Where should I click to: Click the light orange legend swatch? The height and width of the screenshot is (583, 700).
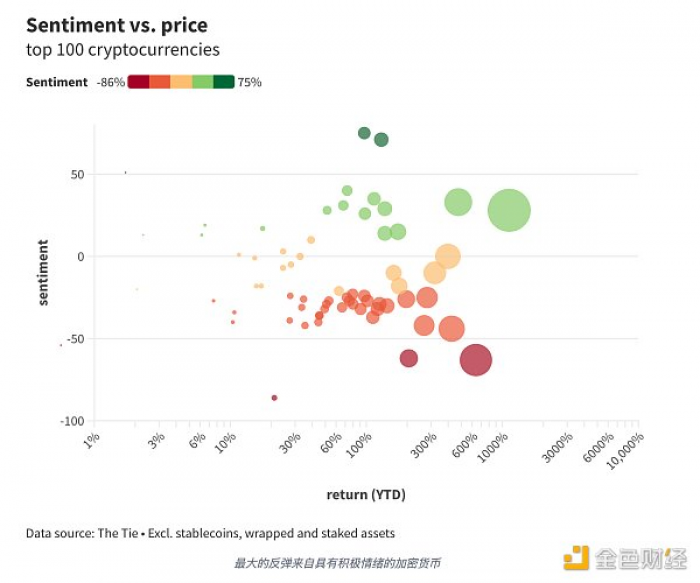181,82
